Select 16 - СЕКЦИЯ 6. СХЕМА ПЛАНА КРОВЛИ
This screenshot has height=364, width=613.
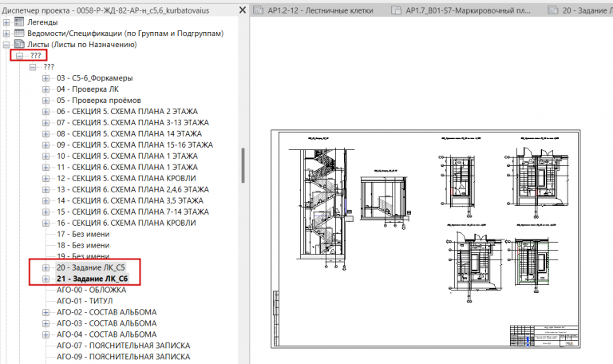[126, 224]
